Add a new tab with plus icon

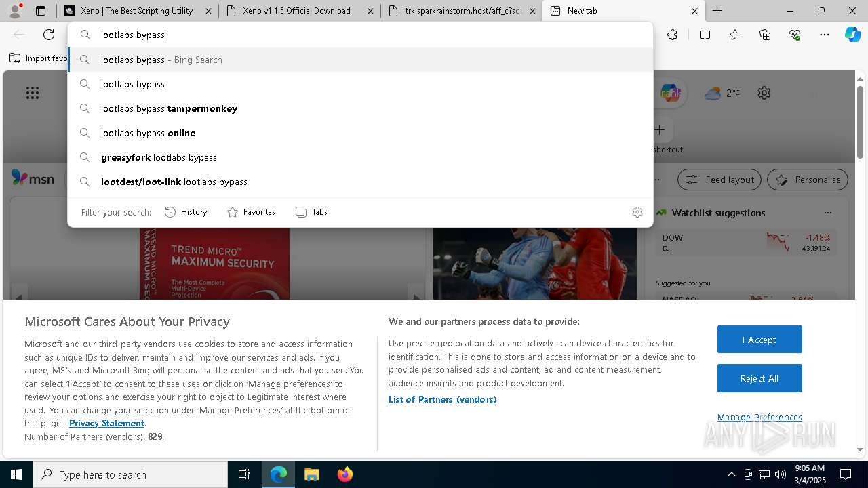[717, 11]
